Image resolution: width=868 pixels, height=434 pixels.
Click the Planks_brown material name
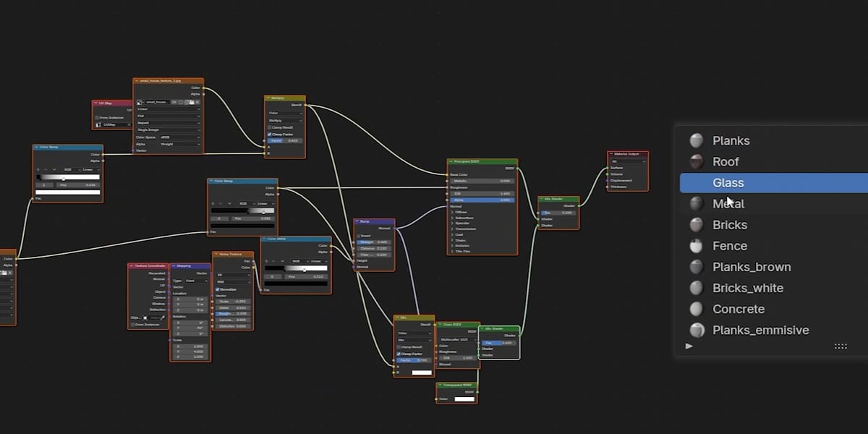(752, 267)
